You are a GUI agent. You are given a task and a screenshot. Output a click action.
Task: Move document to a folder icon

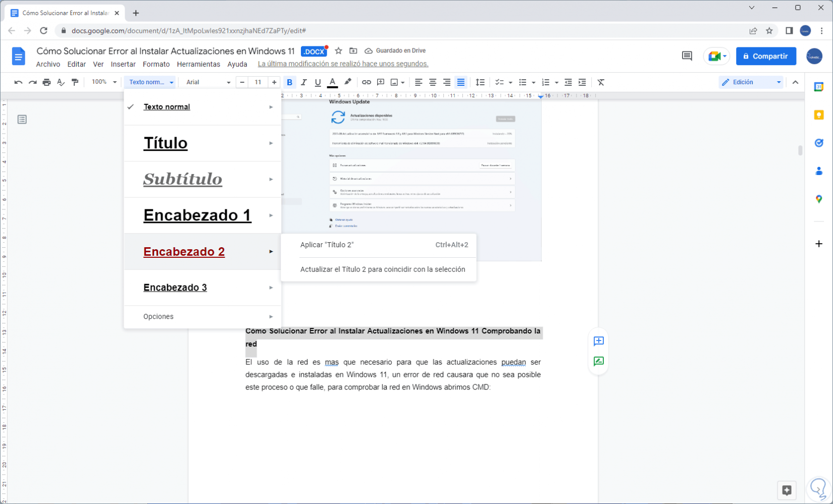tap(353, 50)
